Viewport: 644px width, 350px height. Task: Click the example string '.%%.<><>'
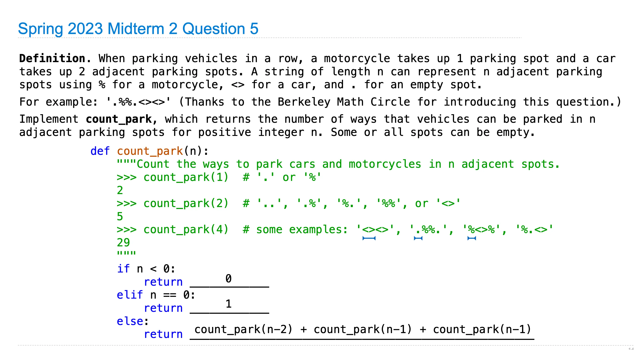(x=139, y=102)
